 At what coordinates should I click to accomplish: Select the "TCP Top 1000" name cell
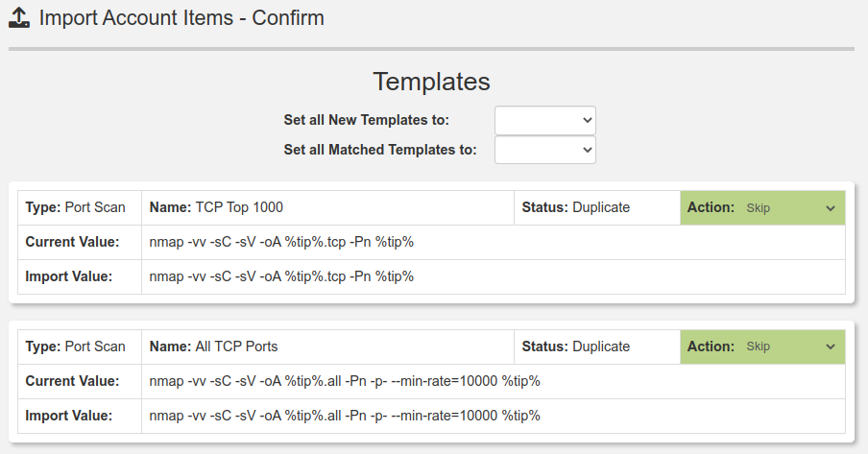point(239,207)
